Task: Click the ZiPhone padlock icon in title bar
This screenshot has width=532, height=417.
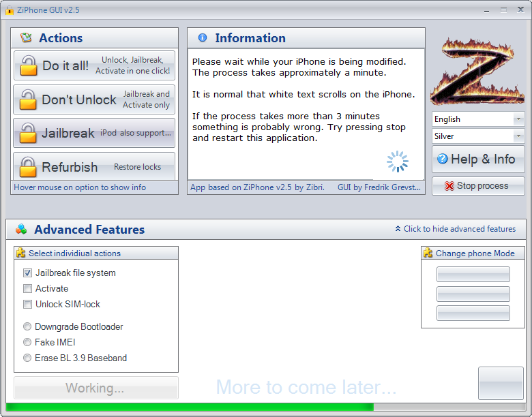Action: [10, 10]
